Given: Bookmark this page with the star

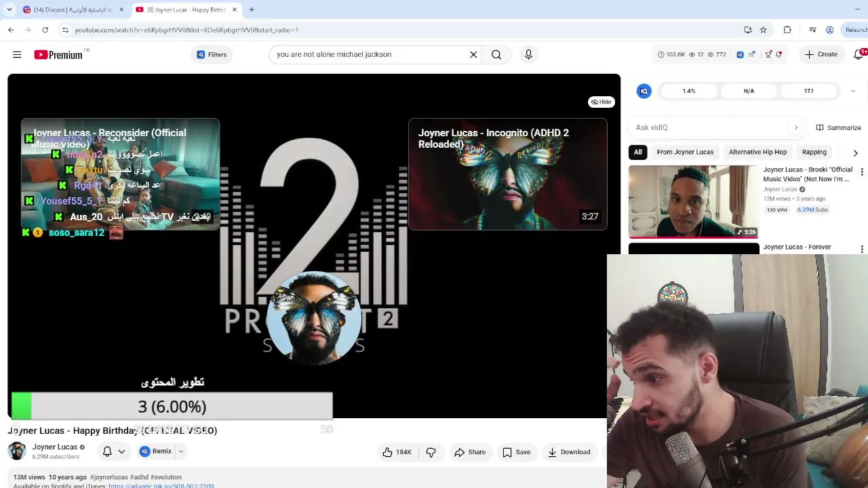Looking at the screenshot, I should point(763,30).
